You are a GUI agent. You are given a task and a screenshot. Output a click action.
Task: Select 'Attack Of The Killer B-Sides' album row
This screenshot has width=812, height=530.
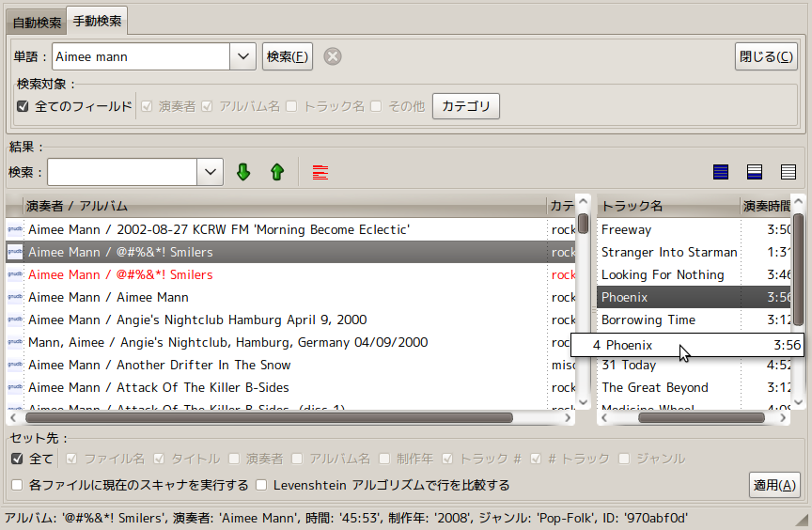coord(290,388)
